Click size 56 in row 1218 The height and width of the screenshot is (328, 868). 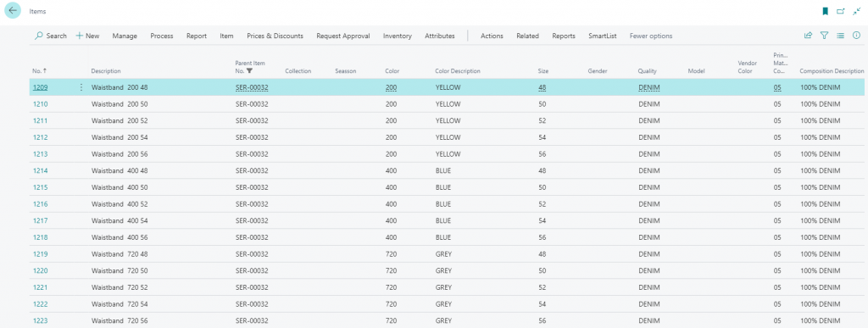[x=542, y=237]
